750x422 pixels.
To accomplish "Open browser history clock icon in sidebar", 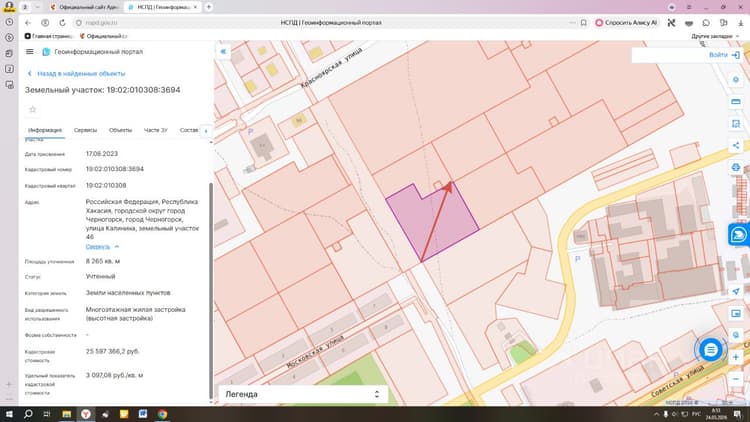I will pos(9,22).
